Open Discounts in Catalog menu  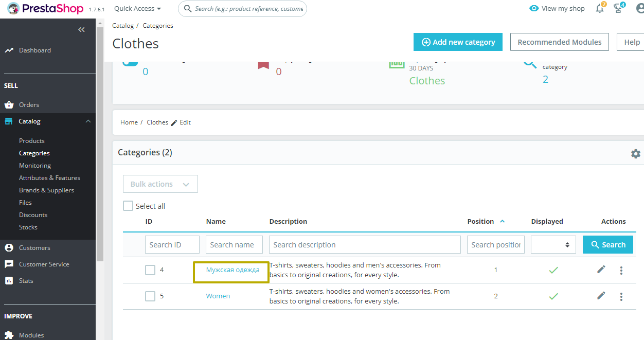[33, 215]
